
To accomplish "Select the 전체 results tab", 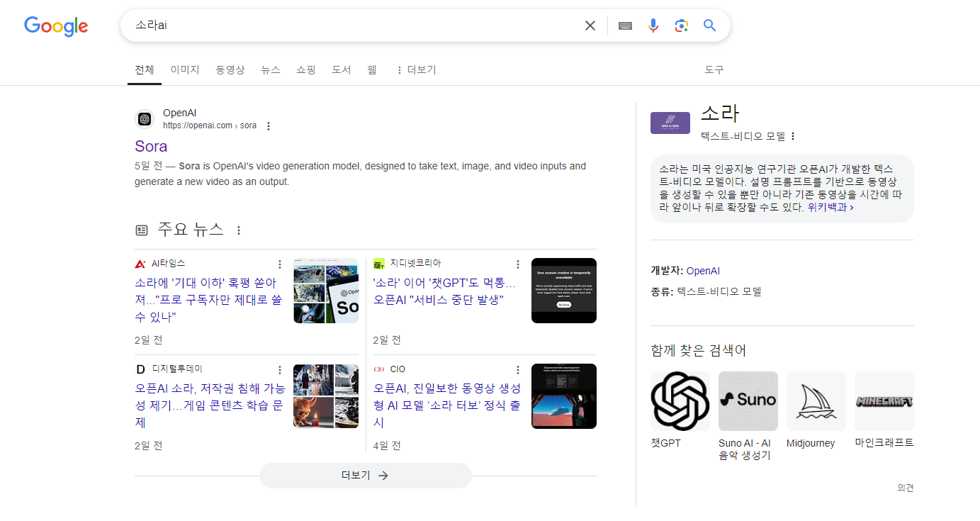I will tap(145, 70).
